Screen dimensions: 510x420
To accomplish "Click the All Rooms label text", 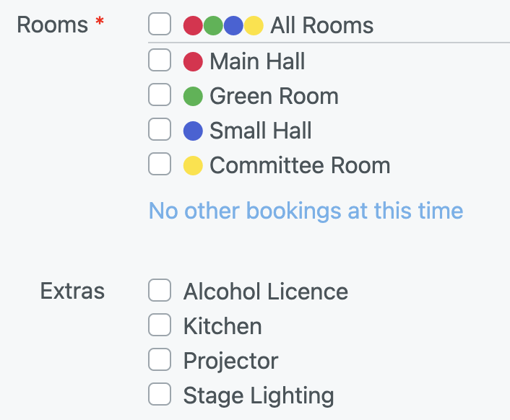I will pyautogui.click(x=322, y=26).
